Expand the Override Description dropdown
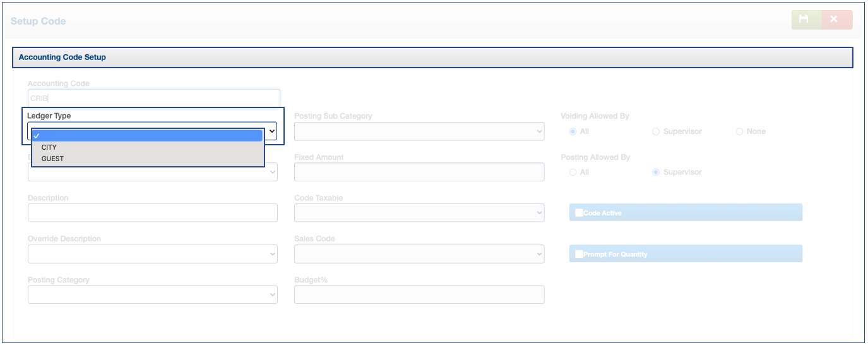This screenshot has width=868, height=345. pos(152,254)
